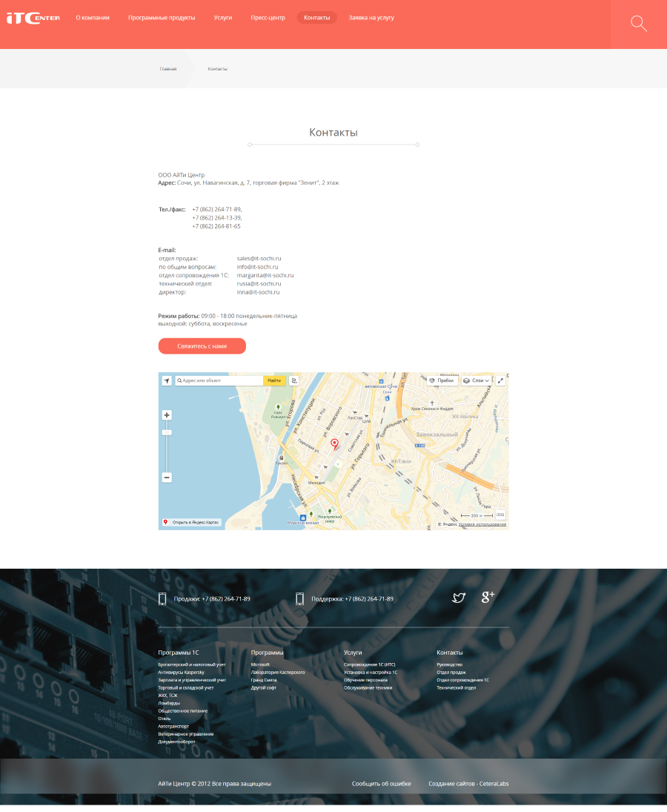Expand the map to fullscreen
The width and height of the screenshot is (667, 812).
501,380
